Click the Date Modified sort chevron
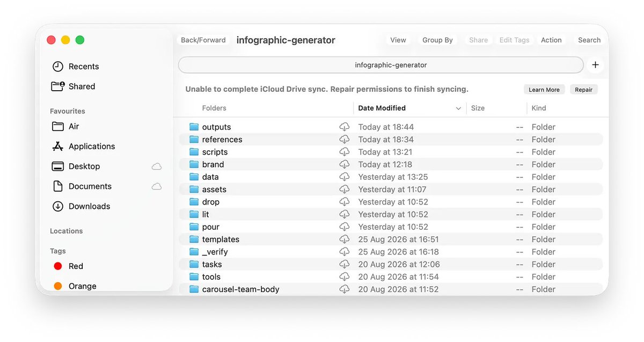Screen dimensions: 644x342 coord(458,108)
